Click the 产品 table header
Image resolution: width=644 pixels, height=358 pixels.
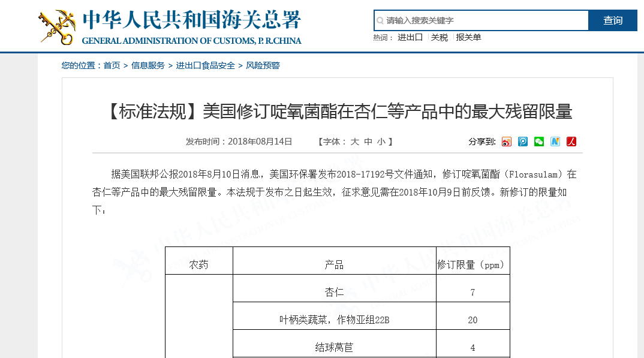click(x=335, y=264)
